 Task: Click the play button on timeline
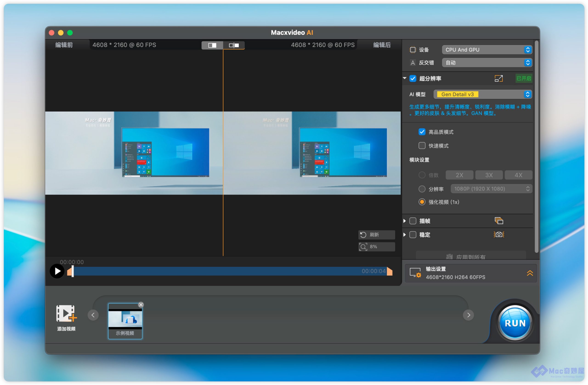(x=57, y=271)
